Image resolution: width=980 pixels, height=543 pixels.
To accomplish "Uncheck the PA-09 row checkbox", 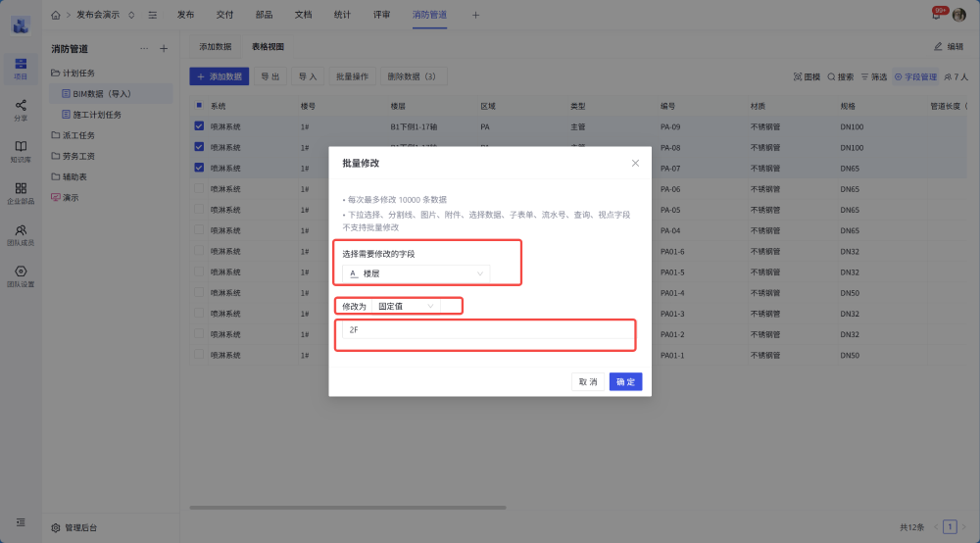I will [199, 126].
